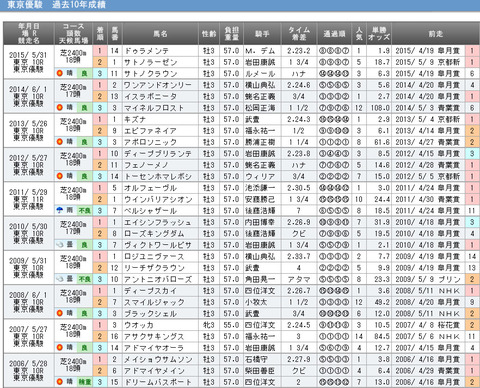Click the 2006/ 5/28 東京優駿 race cell
This screenshot has height=388, width=480.
click(29, 370)
